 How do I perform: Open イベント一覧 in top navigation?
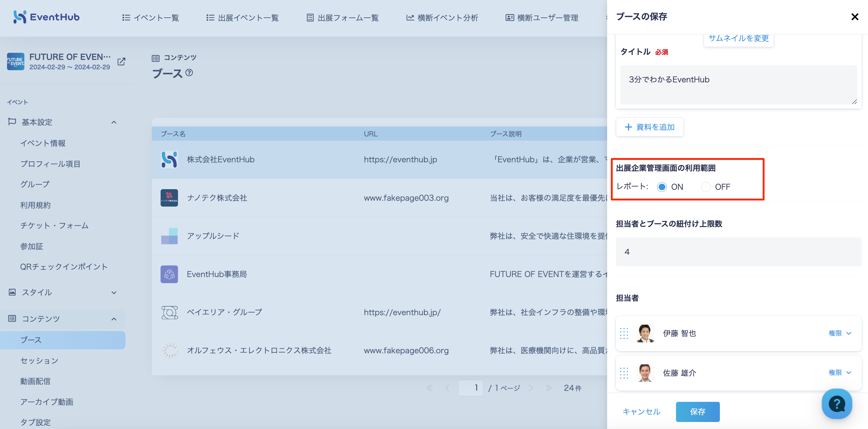150,17
